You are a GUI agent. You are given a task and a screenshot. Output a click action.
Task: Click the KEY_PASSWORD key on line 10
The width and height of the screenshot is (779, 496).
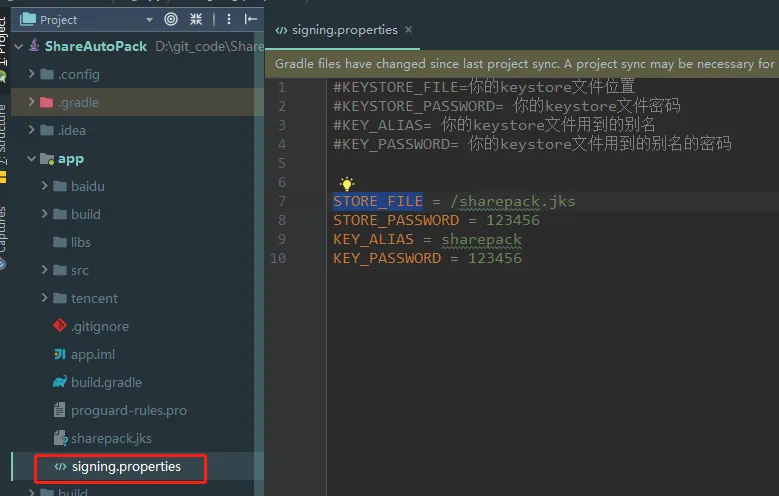coord(387,258)
